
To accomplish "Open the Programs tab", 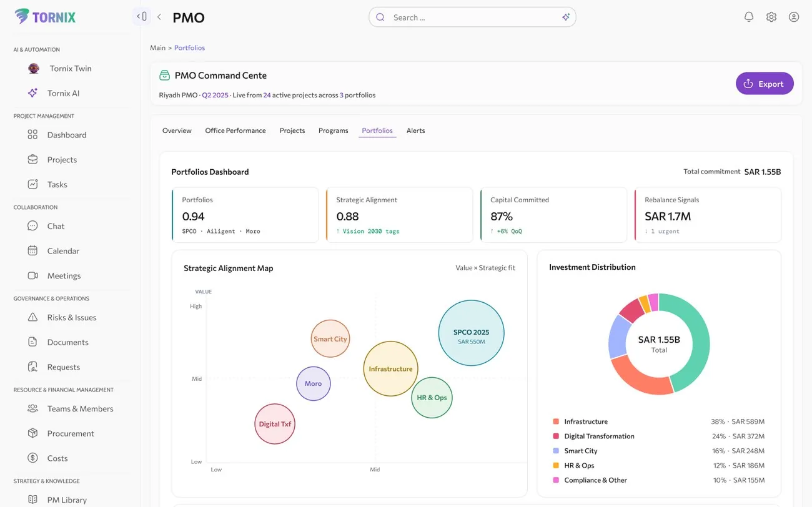I will tap(334, 130).
